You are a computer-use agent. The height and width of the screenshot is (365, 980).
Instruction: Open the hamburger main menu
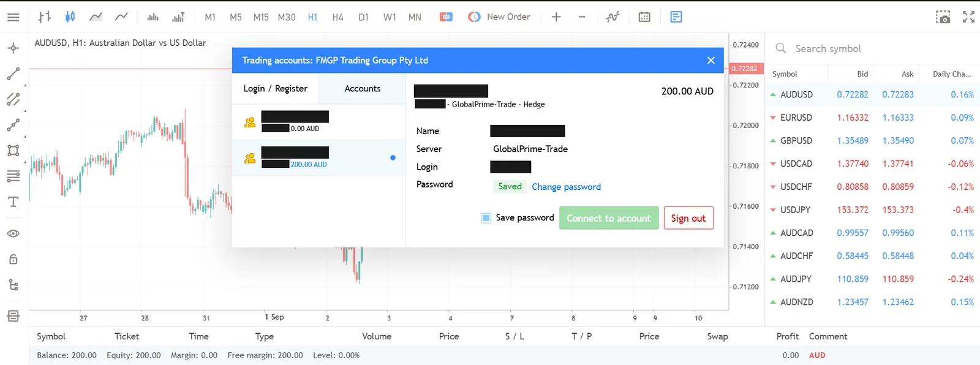tap(13, 17)
